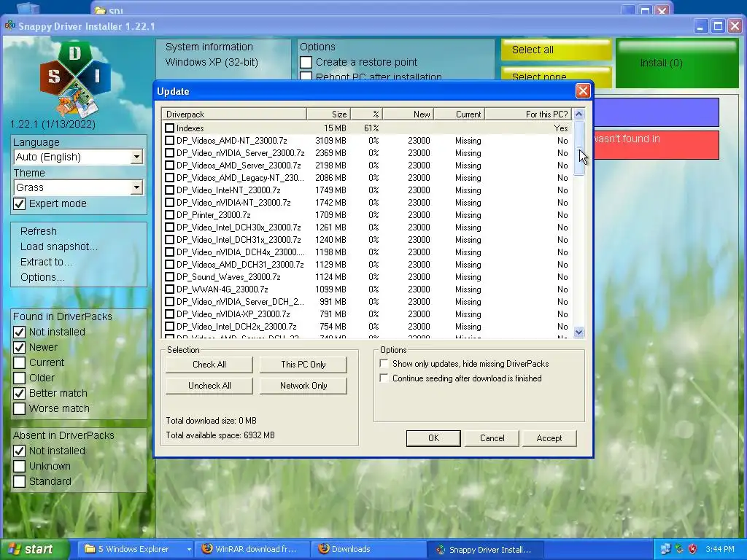Click the SDI logo in the sidebar

75,79
